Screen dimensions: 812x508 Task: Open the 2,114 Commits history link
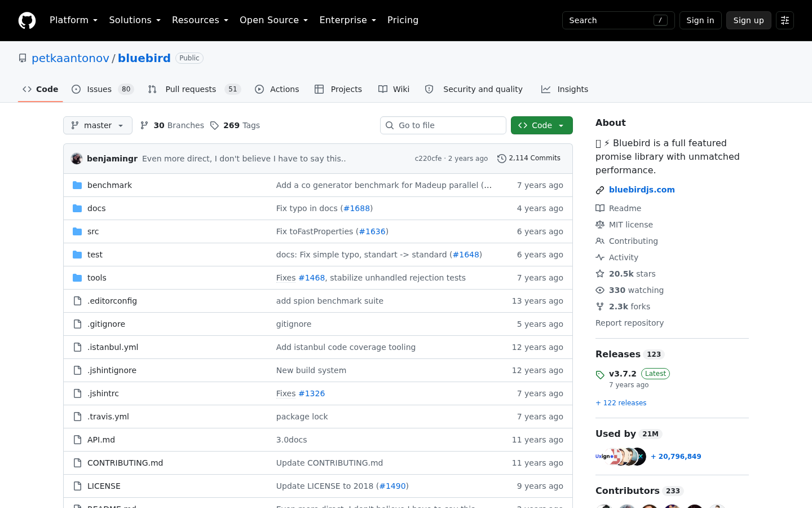click(x=529, y=159)
